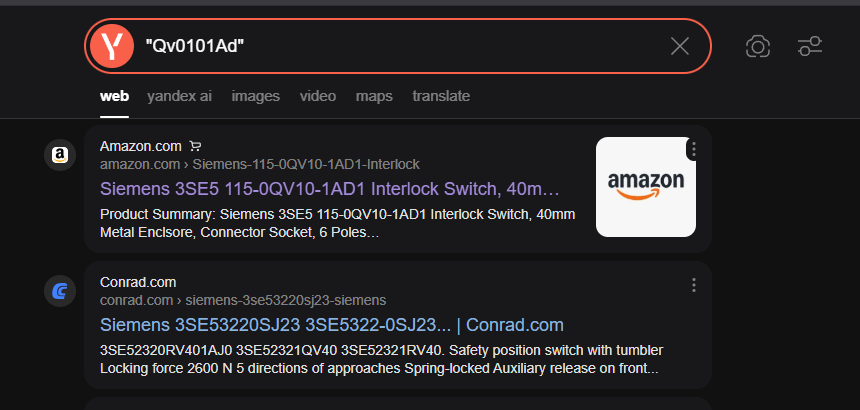This screenshot has width=860, height=410.
Task: Open search filter settings icon
Action: [810, 46]
